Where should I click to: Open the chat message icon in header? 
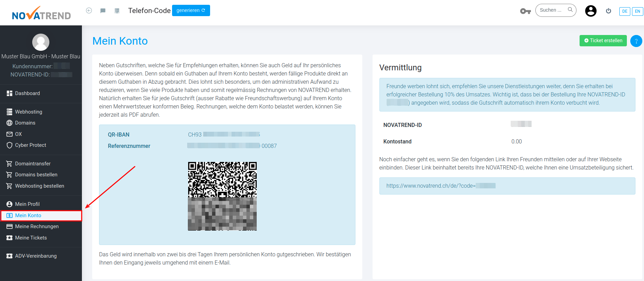tap(103, 11)
